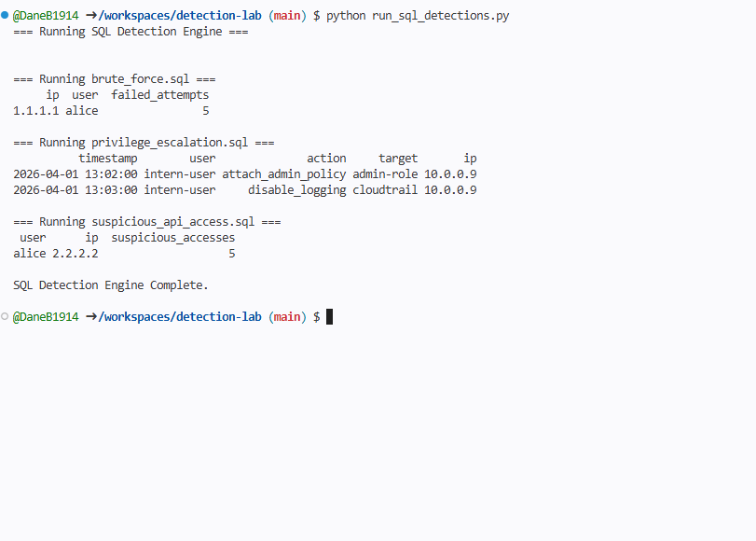The width and height of the screenshot is (756, 541).
Task: Click '=== Running SQL Detection Engine ===' line
Action: coord(131,32)
